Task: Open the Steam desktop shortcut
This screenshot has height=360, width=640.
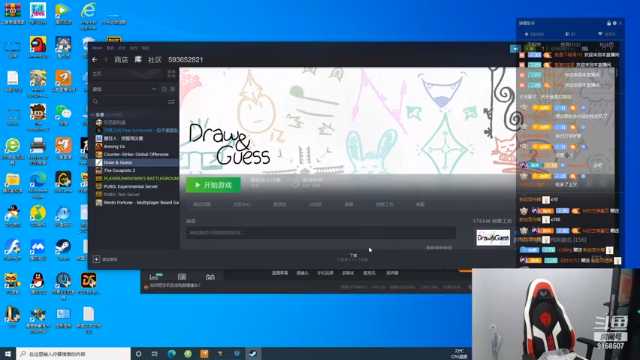Action: pos(63,250)
